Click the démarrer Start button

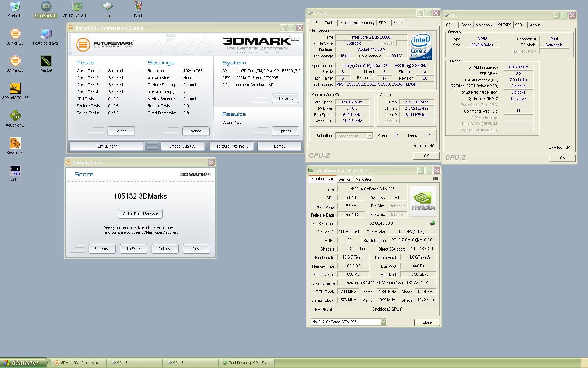coord(24,363)
